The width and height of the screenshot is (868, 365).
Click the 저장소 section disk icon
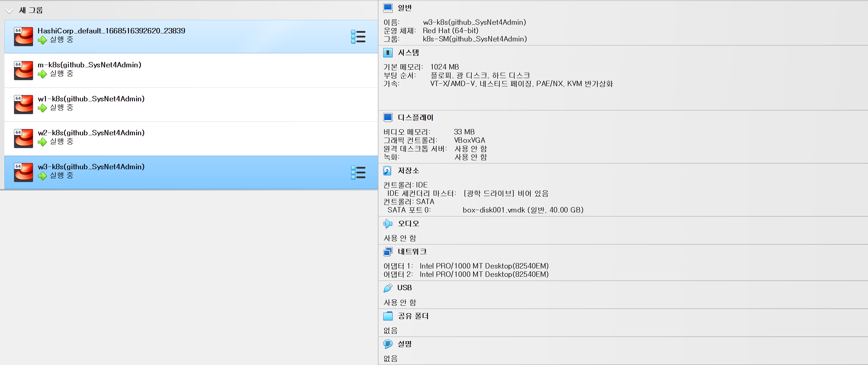pos(387,170)
